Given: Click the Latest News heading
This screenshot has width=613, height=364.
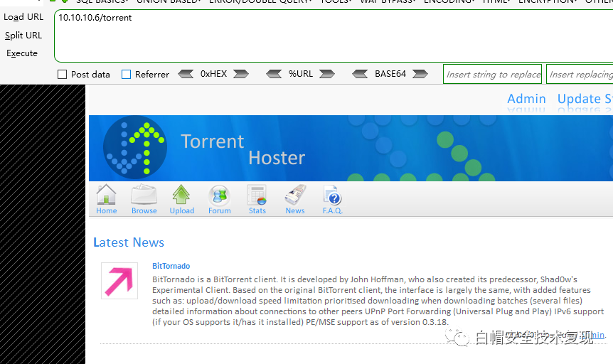Looking at the screenshot, I should tap(129, 242).
